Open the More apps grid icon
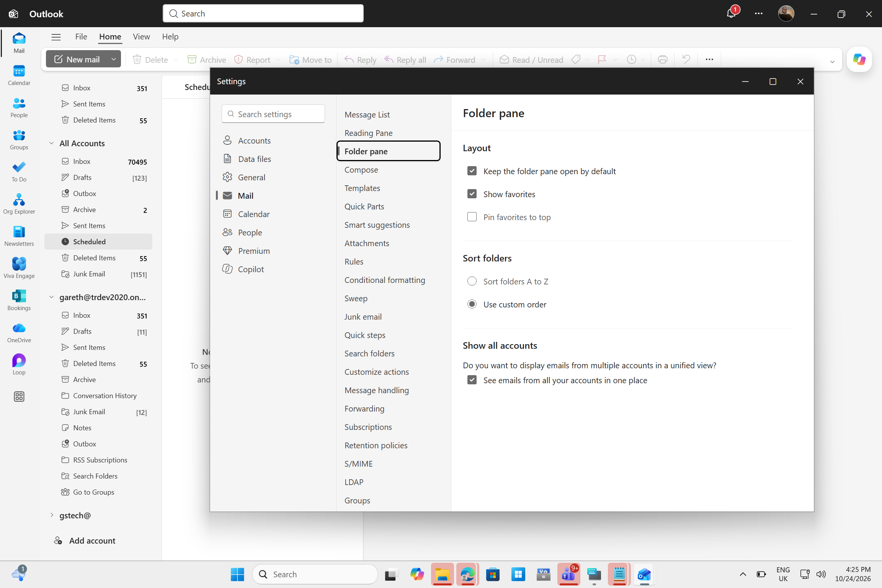The height and width of the screenshot is (588, 882). (19, 397)
